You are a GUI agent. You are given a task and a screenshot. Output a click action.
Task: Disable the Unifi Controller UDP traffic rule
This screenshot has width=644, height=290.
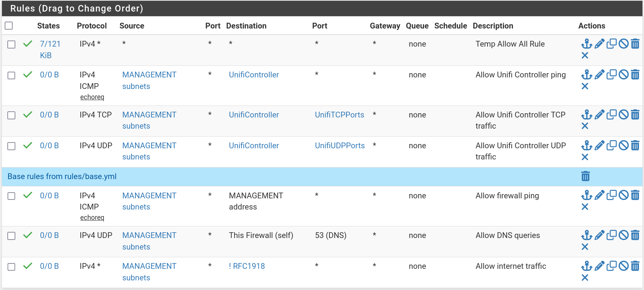[624, 146]
